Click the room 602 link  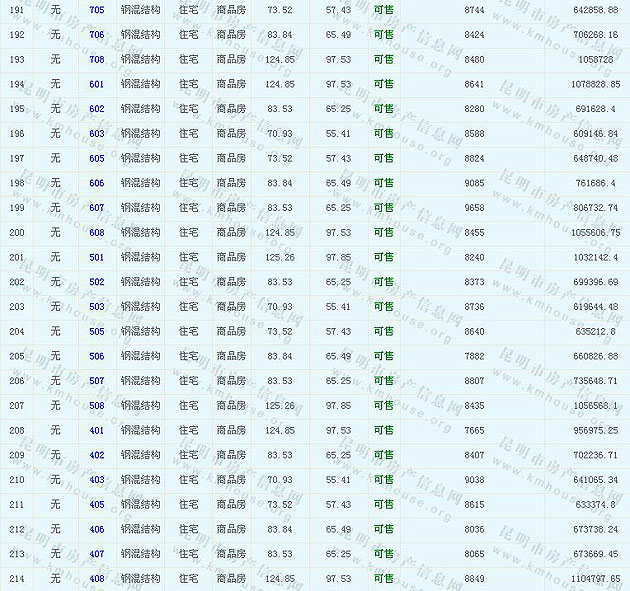click(x=96, y=109)
